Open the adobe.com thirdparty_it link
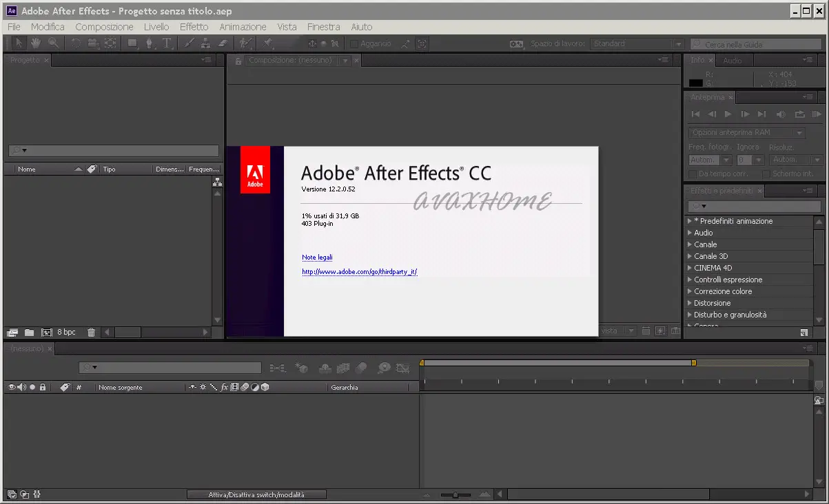 click(360, 272)
